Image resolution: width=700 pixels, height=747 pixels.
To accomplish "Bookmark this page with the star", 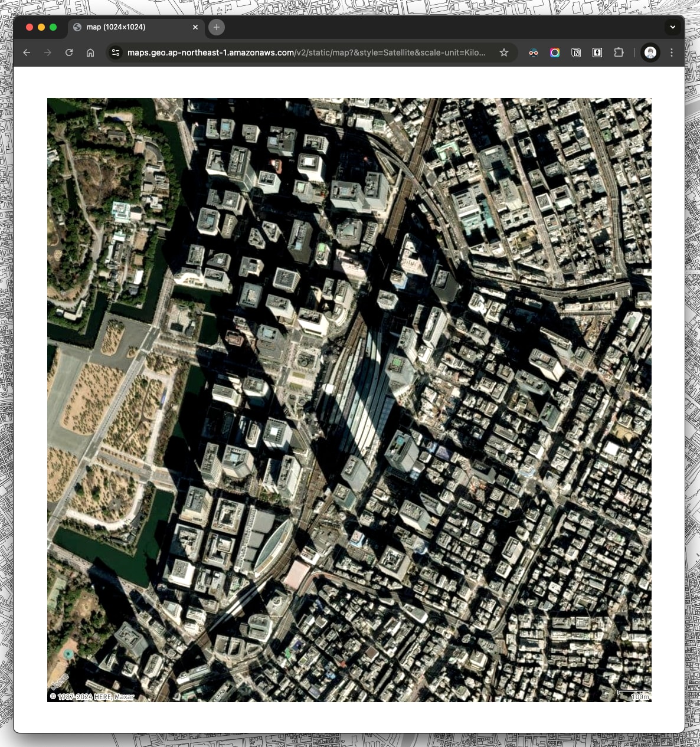I will 504,53.
